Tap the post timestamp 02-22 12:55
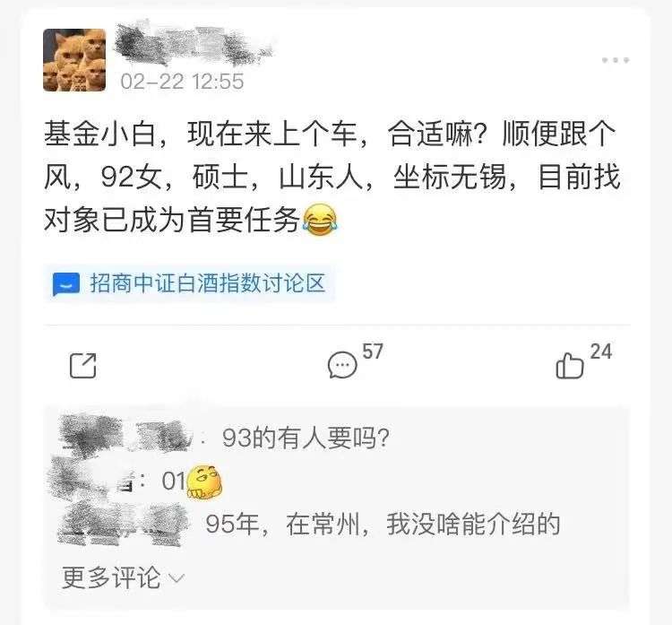 coord(182,81)
